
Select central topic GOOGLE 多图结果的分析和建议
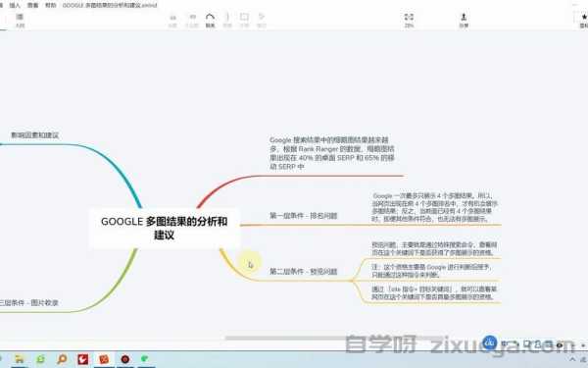(x=165, y=228)
